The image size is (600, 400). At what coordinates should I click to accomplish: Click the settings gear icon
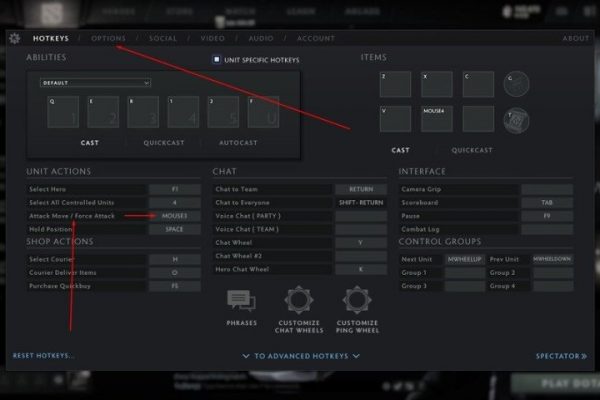(14, 39)
